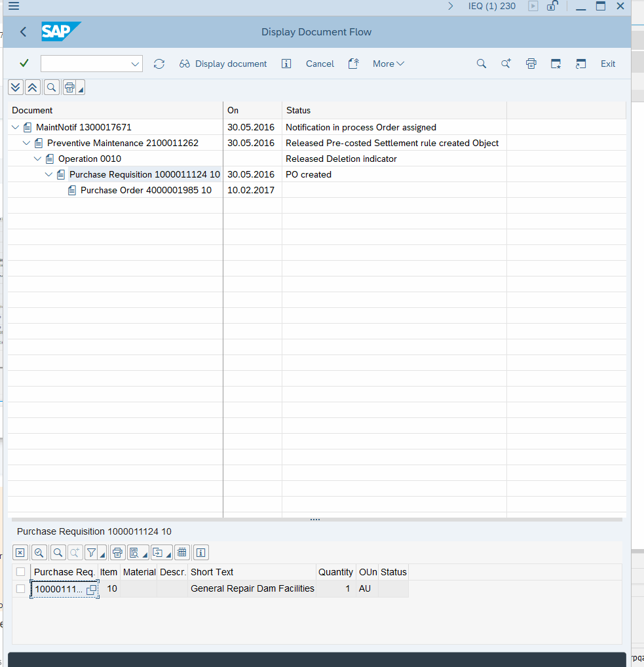Click the Cancel button

point(320,64)
